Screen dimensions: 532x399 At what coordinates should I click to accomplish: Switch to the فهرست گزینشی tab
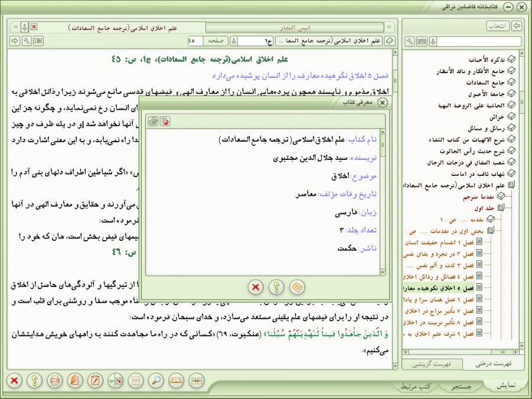432,364
